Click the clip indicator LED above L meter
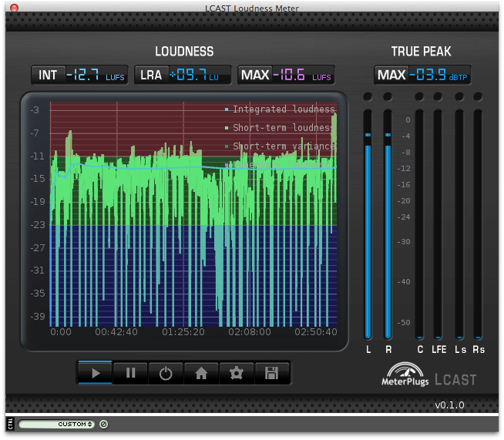The image size is (504, 440). click(x=368, y=96)
